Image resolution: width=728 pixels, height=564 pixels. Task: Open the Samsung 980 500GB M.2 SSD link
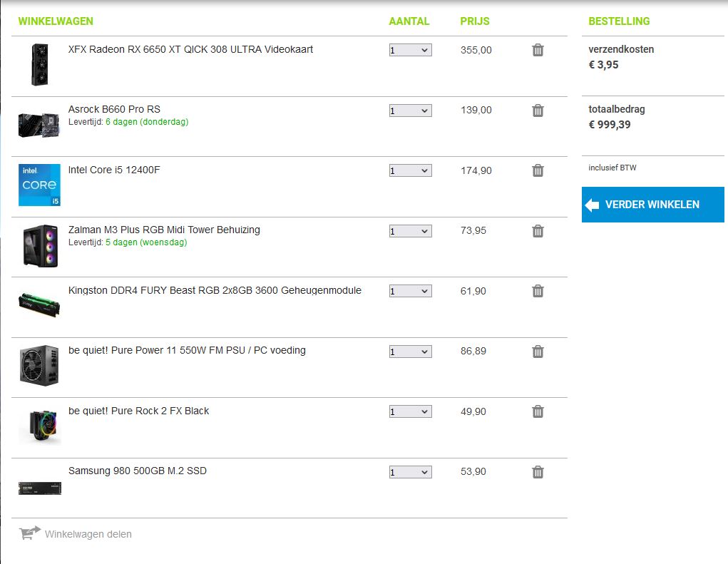pyautogui.click(x=138, y=471)
